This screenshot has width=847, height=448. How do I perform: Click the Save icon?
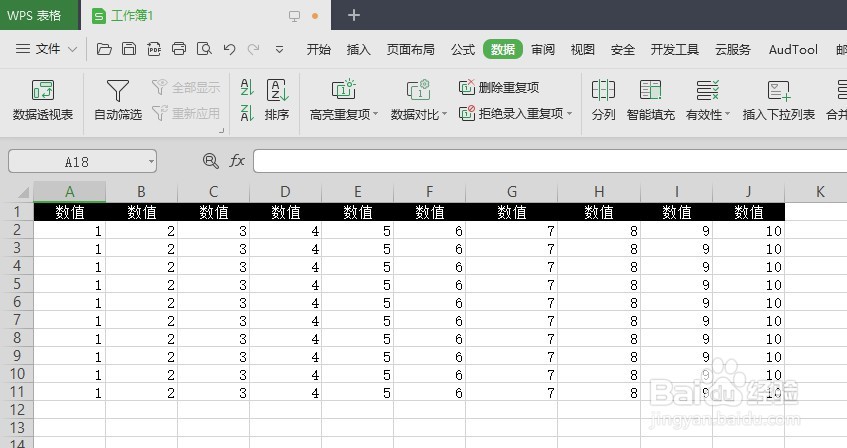tap(129, 49)
